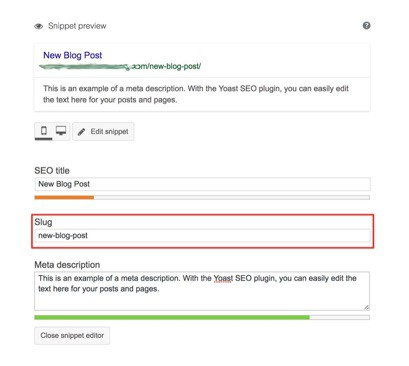Image resolution: width=409 pixels, height=366 pixels.
Task: Click the green URL in snippet preview
Action: pyautogui.click(x=120, y=66)
